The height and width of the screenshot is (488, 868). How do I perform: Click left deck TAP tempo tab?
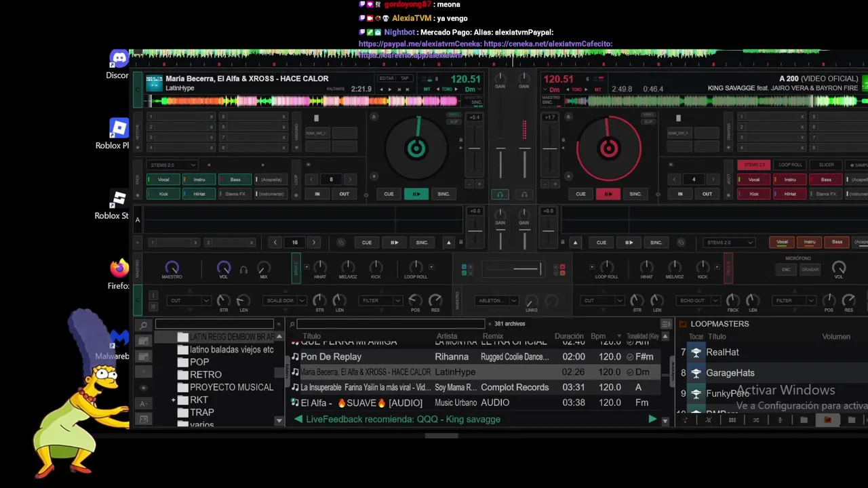tap(405, 78)
